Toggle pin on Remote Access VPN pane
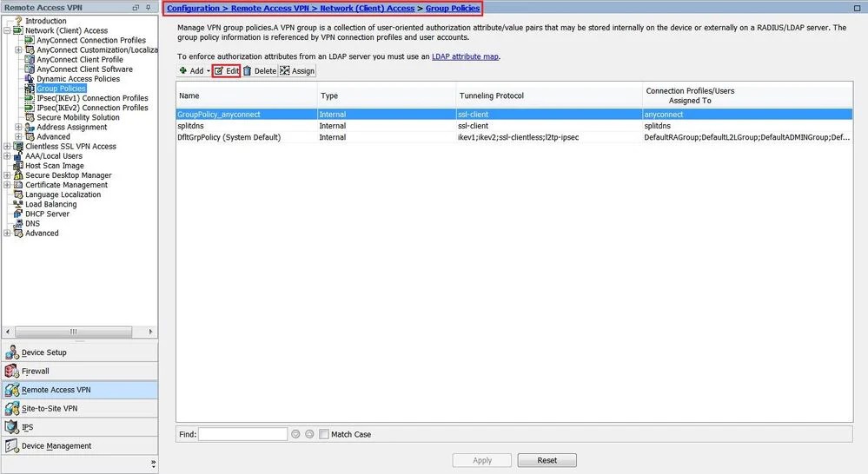This screenshot has height=474, width=868. tap(149, 8)
